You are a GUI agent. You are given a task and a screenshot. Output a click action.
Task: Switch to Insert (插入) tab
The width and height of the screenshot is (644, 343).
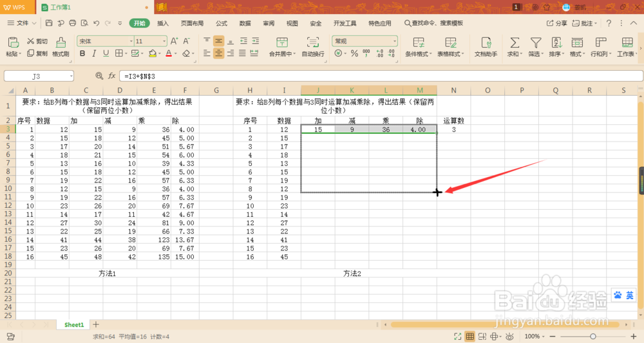click(x=163, y=23)
